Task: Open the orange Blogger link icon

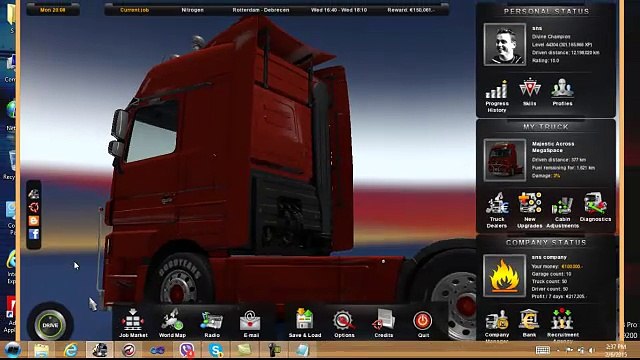Action: [34, 220]
